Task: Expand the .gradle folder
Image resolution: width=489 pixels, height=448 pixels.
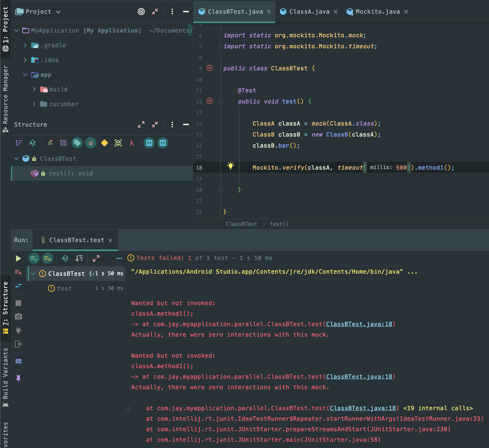Action: (x=25, y=45)
